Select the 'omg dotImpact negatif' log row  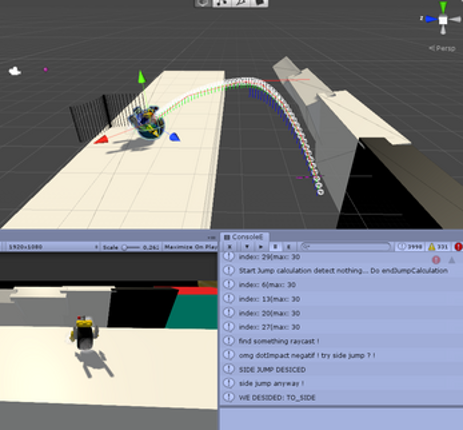pyautogui.click(x=341, y=355)
